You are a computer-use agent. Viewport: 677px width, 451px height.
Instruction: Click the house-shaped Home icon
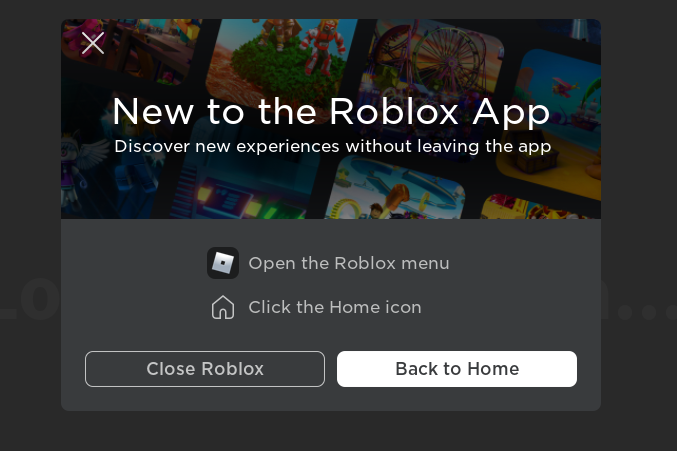coord(223,307)
